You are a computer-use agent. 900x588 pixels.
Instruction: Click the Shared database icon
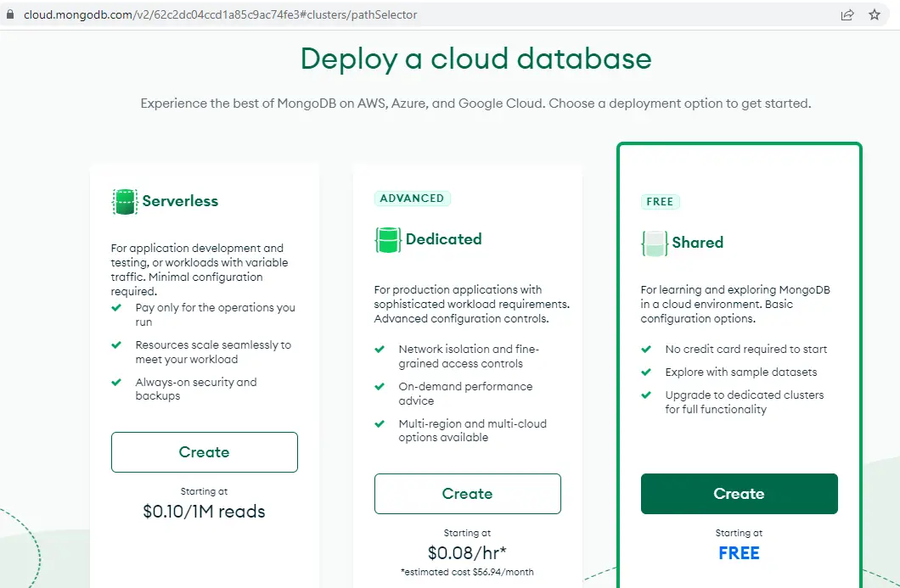pyautogui.click(x=655, y=243)
